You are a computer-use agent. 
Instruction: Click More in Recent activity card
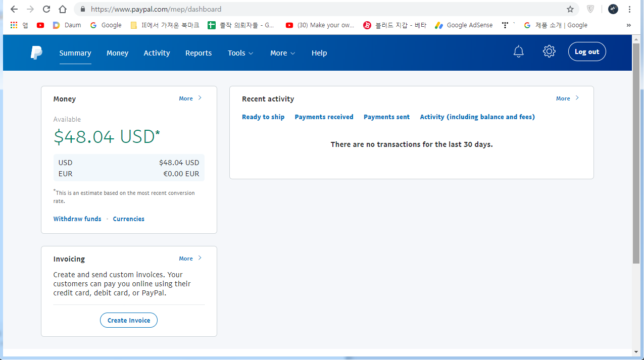coord(568,98)
